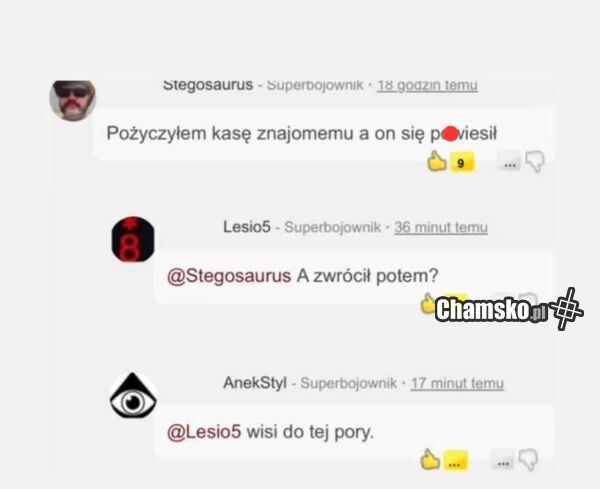Click the yellow 9 likes counter
Screen dimensions: 600x489
462,162
